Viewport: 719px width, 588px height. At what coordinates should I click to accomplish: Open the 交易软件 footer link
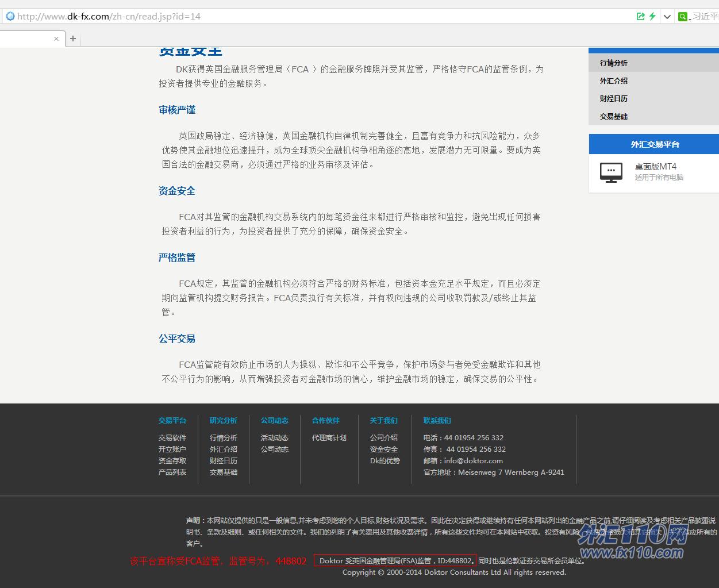172,438
